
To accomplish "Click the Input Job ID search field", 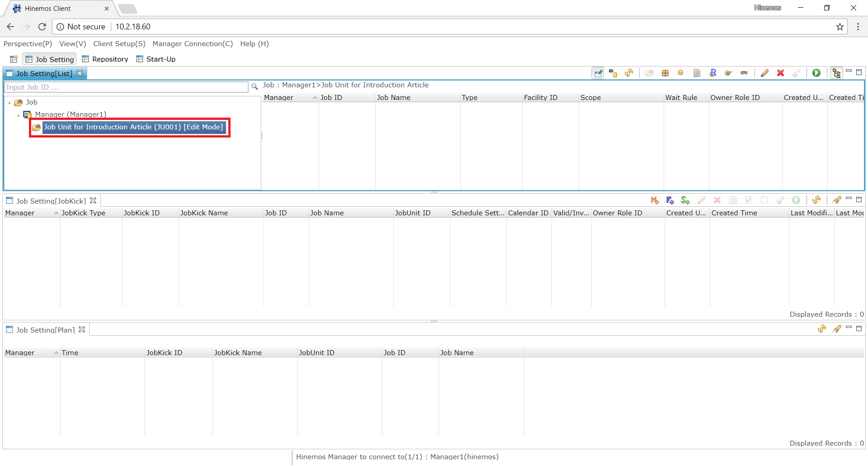I will coord(126,87).
